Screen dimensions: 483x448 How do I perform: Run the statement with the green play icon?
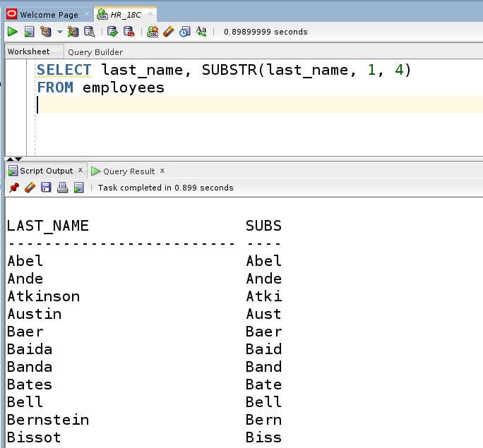click(12, 32)
